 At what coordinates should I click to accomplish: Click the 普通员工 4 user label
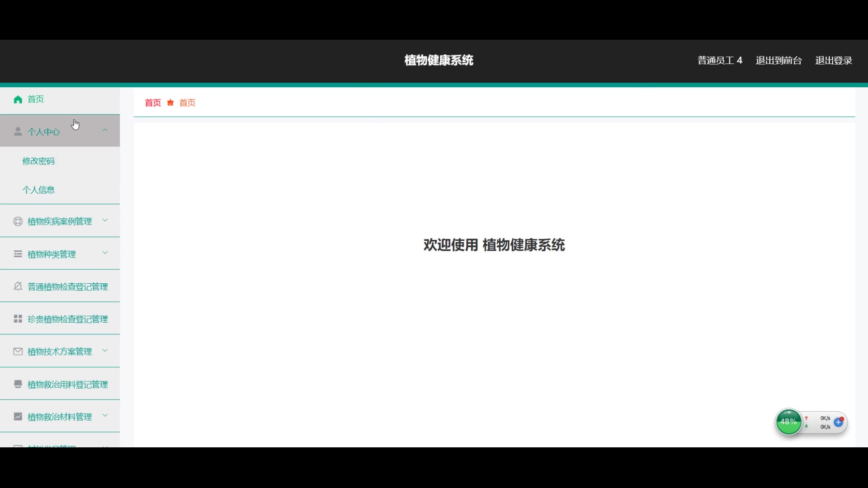(x=720, y=61)
